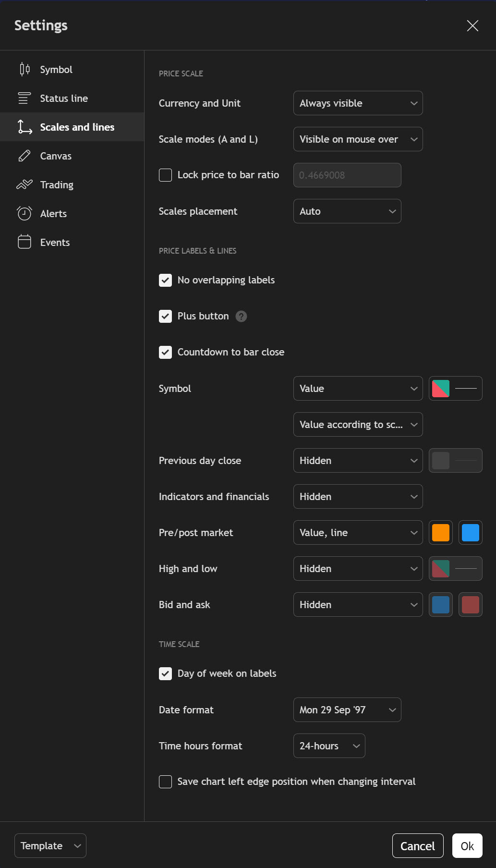Click the Plus button help question mark

tap(242, 316)
